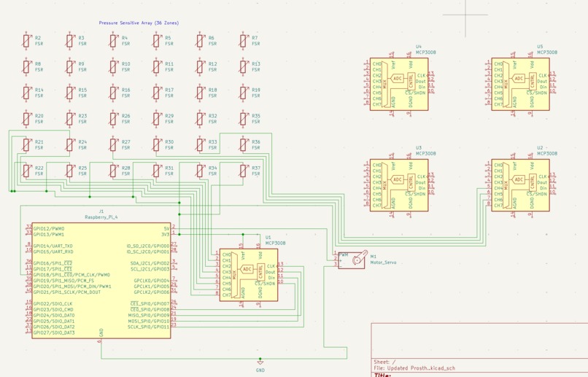588x377 pixels.
Task: Click the 'GPIO21/SPI1_SCLK/PCM_DOUT' pin label
Action: click(x=67, y=292)
